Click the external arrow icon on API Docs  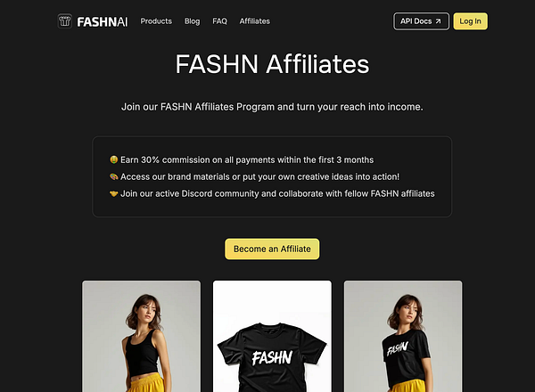pos(438,21)
